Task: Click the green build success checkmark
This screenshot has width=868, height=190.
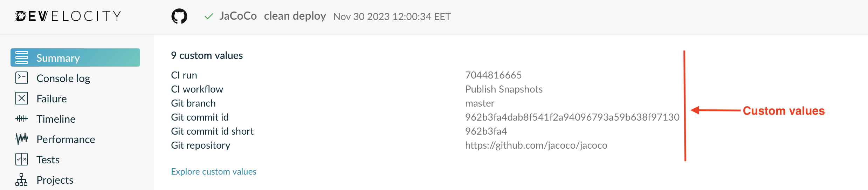Action: click(209, 16)
